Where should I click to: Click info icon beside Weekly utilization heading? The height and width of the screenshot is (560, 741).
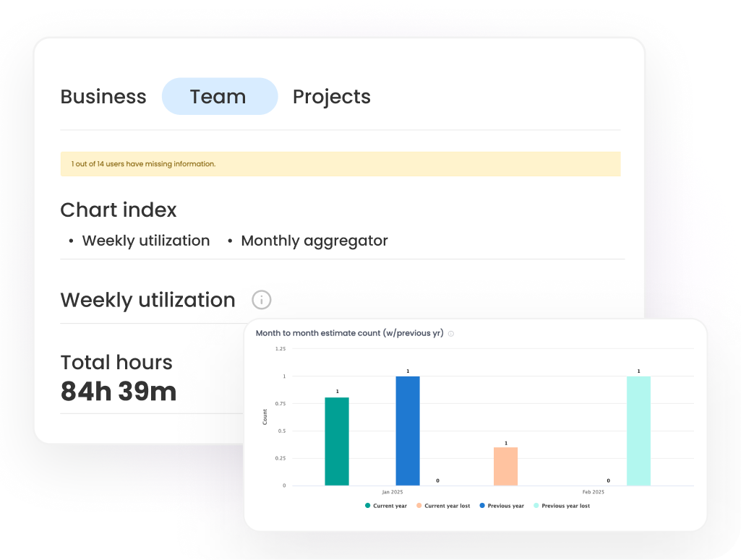(x=262, y=300)
